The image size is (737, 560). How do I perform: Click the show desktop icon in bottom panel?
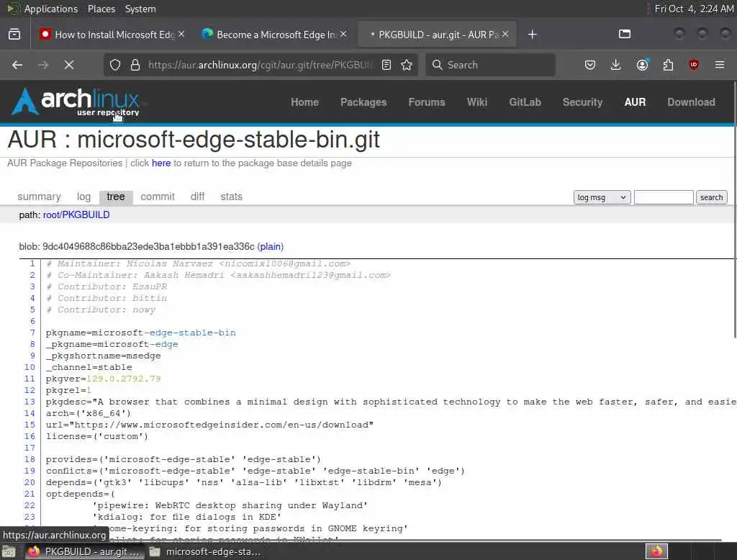pyautogui.click(x=9, y=551)
